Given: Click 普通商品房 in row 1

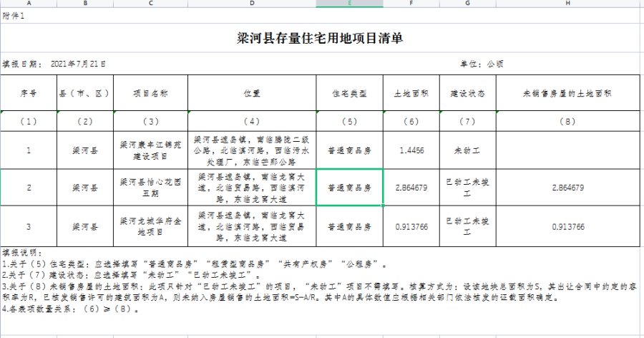Looking at the screenshot, I should (349, 150).
